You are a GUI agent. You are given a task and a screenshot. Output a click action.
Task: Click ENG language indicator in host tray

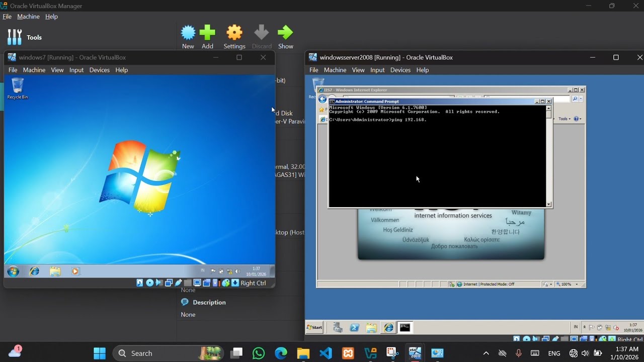click(554, 353)
